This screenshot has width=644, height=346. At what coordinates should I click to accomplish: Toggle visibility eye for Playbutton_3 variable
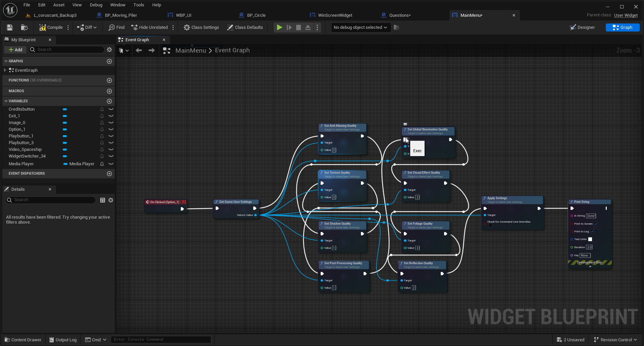(111, 143)
